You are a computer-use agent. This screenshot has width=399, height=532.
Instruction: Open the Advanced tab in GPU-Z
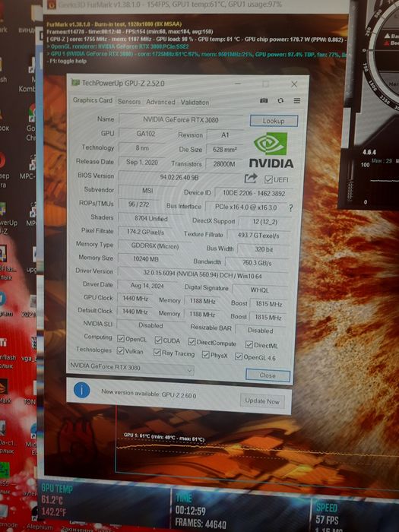160,102
